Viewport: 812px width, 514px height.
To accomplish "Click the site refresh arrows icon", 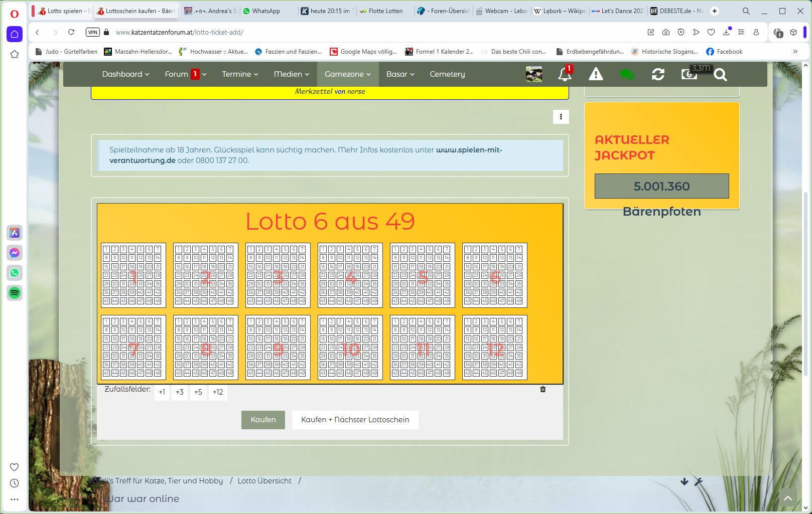I will tap(658, 75).
